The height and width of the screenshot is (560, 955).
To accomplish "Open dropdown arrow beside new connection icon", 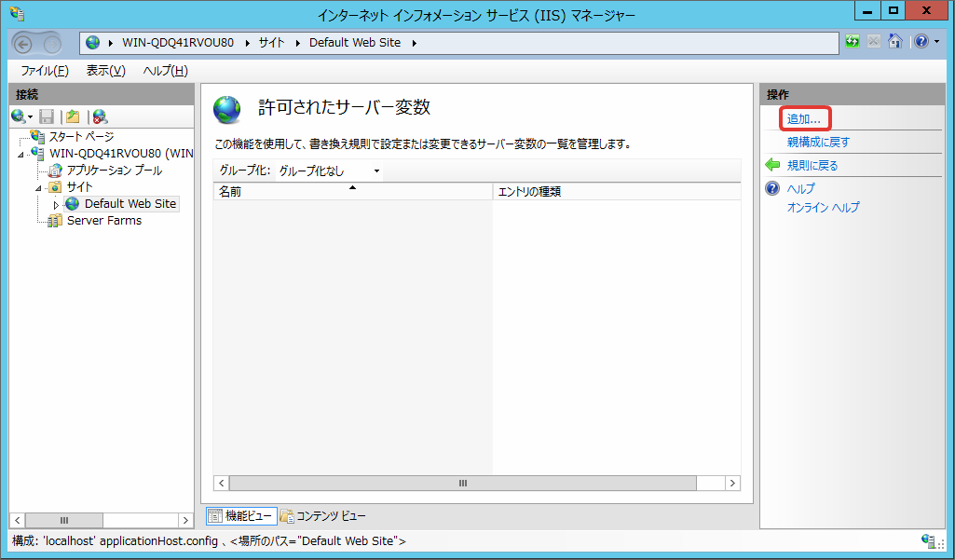I will click(31, 117).
